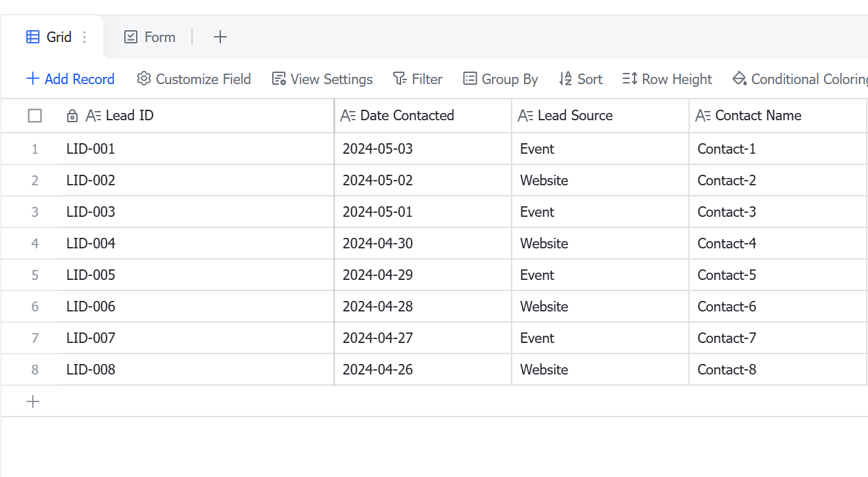The width and height of the screenshot is (868, 477).
Task: Click the Lead ID column header
Action: coord(196,116)
